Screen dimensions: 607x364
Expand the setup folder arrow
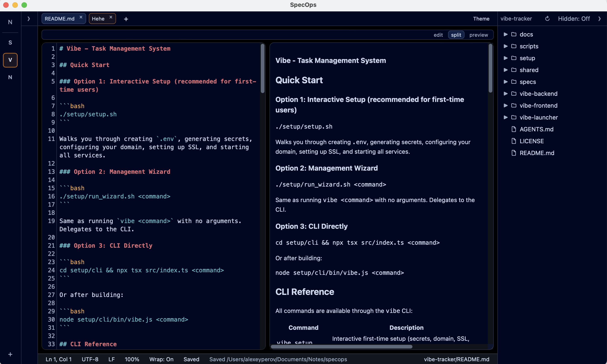click(x=505, y=58)
